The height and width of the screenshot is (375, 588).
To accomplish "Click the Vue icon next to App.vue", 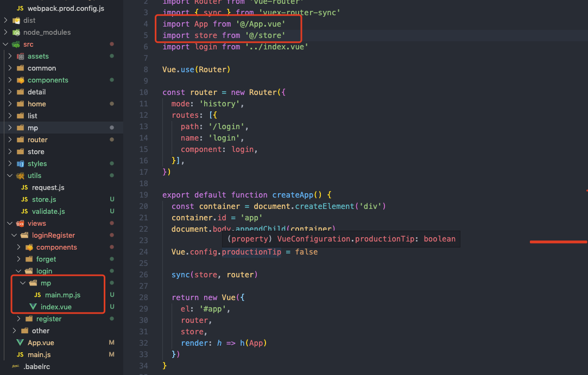I will point(20,342).
